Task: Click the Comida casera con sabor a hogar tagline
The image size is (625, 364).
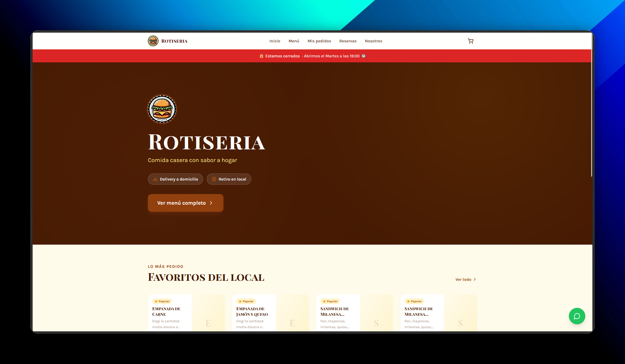Action: 192,160
